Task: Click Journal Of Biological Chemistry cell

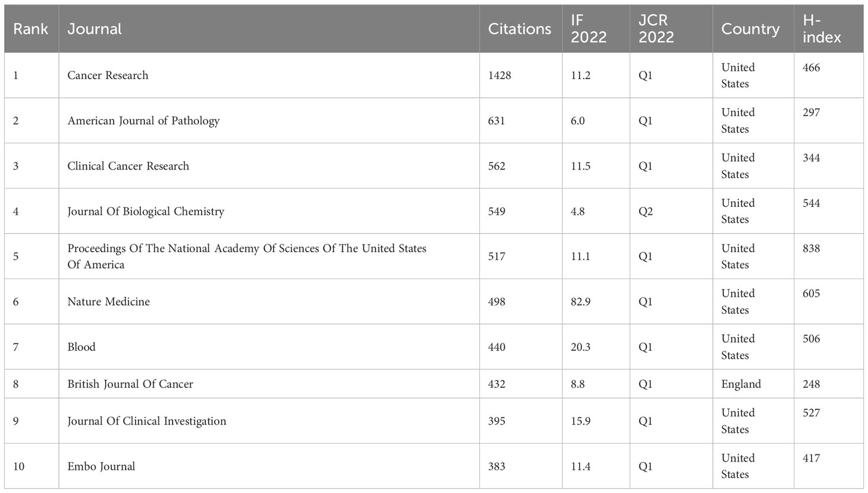Action: click(x=146, y=211)
